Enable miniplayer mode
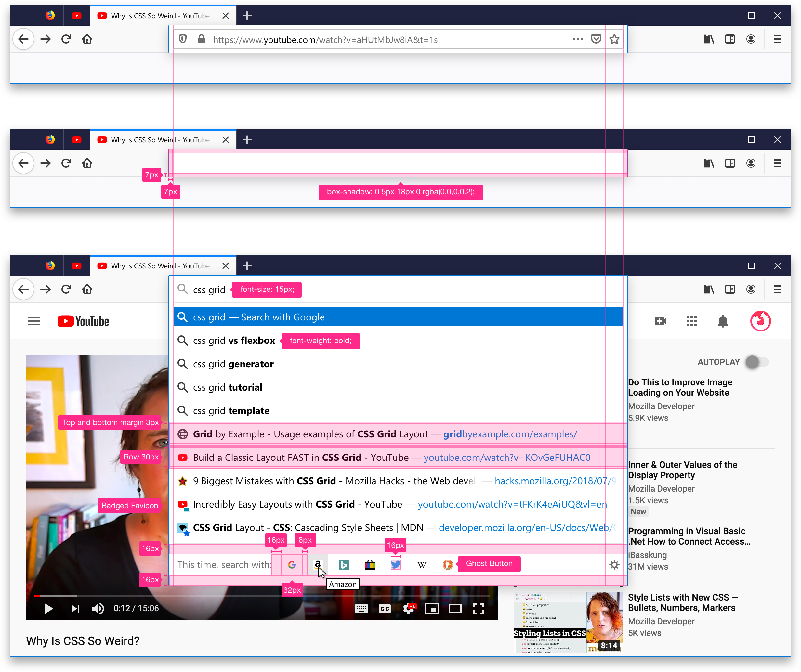Image resolution: width=801 pixels, height=672 pixels. coord(431,608)
